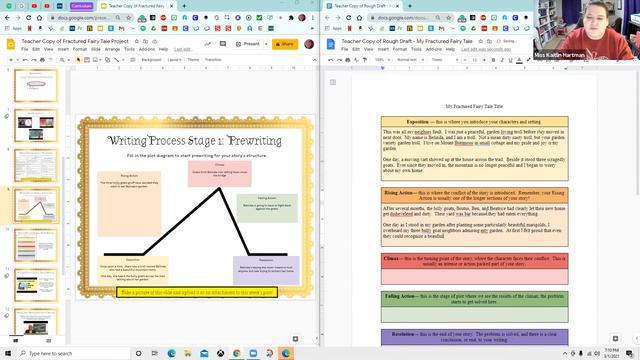Decrease font size with the minus button
640x360 pixels.
(464, 60)
